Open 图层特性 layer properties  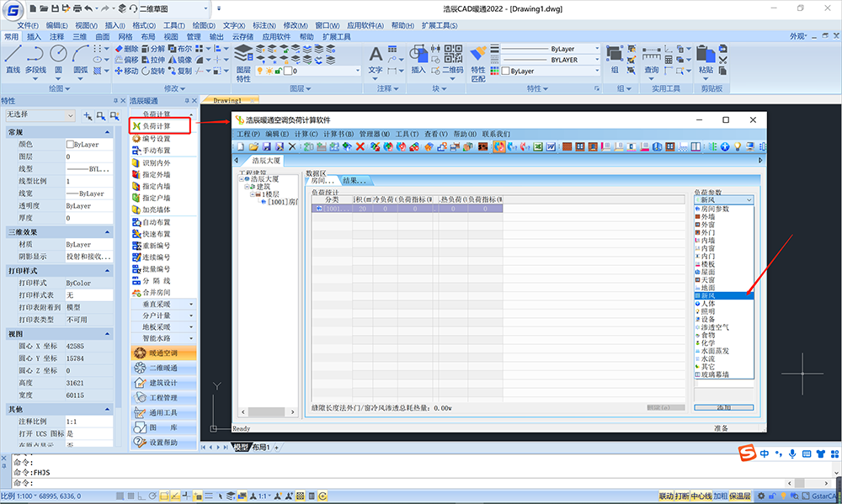pos(243,63)
